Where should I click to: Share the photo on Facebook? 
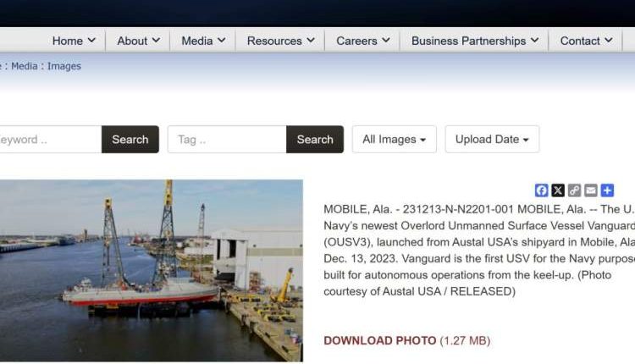coord(542,190)
